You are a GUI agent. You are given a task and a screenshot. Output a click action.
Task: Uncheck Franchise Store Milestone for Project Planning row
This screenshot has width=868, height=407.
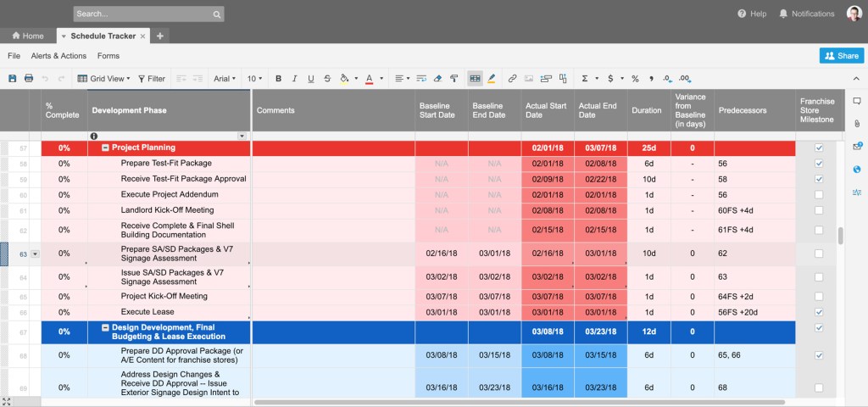click(x=818, y=148)
